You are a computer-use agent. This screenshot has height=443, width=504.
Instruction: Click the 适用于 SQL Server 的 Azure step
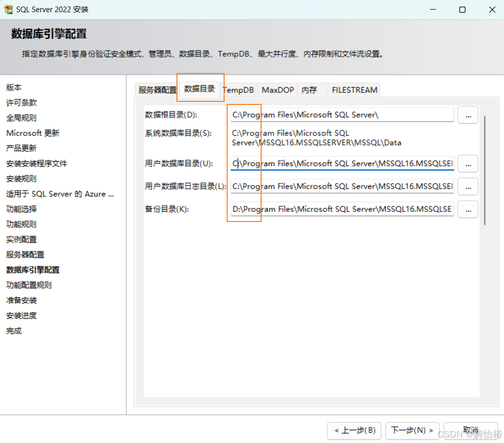(x=60, y=194)
